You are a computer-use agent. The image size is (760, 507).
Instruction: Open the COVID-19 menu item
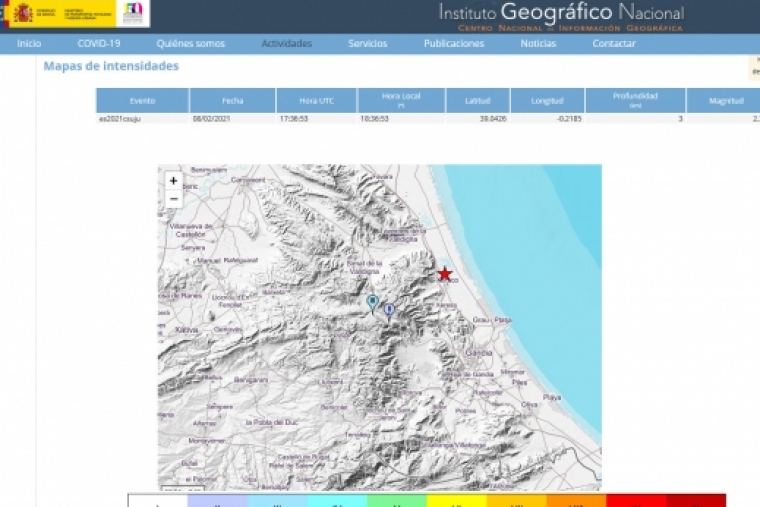click(x=99, y=44)
